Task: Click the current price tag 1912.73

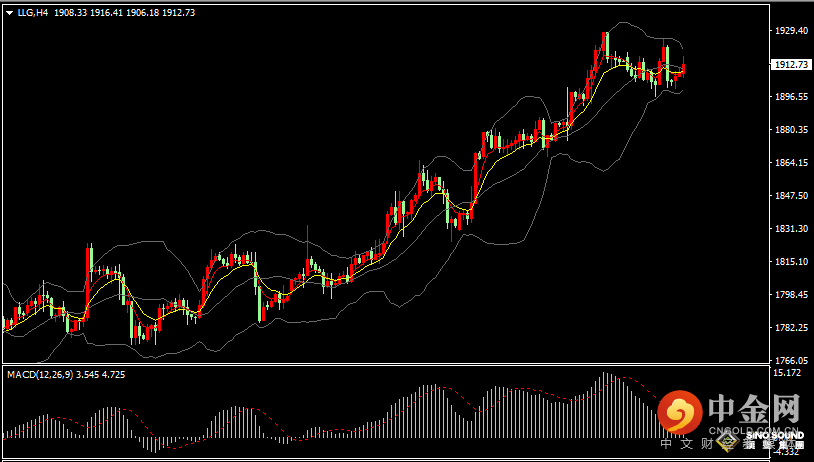Action: click(x=791, y=65)
